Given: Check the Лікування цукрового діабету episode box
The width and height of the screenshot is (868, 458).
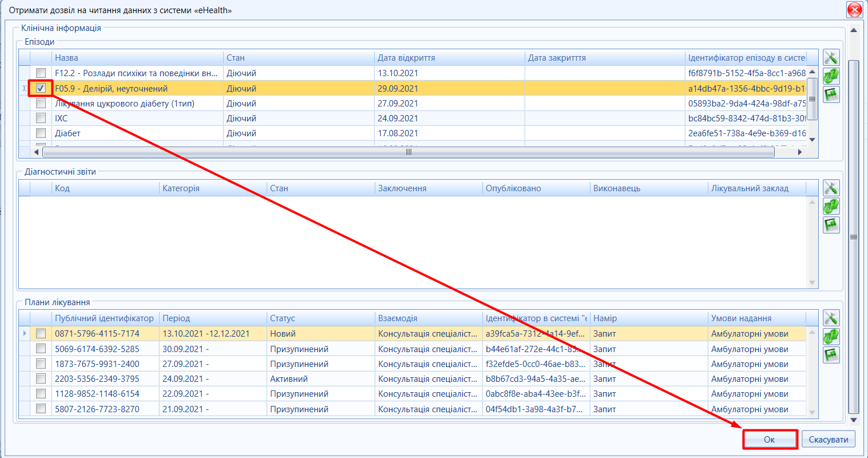Looking at the screenshot, I should coord(41,103).
